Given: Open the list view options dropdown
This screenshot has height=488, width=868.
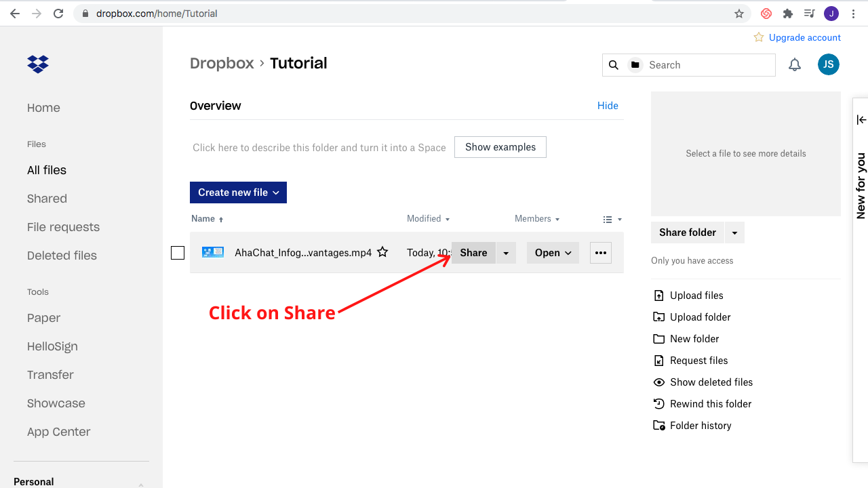Looking at the screenshot, I should 612,220.
